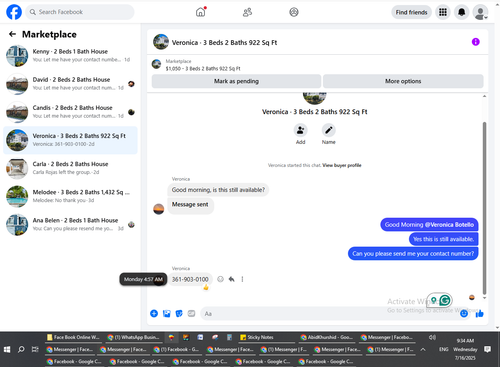Open Kenny 2 Beds 1 Bath House chat
Image resolution: width=500 pixels, height=367 pixels.
point(70,56)
